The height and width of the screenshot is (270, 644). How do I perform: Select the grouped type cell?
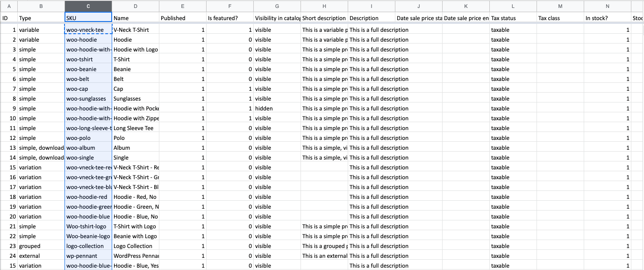pos(41,246)
